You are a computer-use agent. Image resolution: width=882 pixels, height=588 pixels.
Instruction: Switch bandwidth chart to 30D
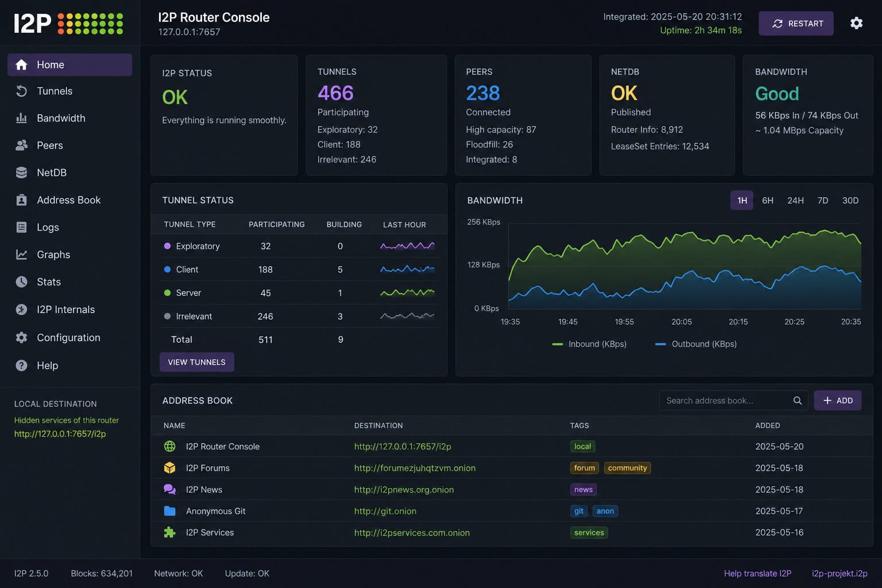[x=850, y=200]
